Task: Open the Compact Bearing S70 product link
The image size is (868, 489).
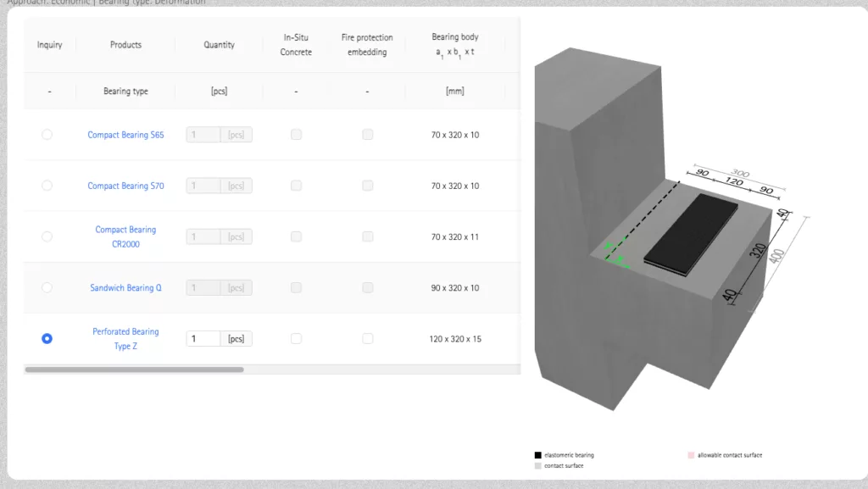Action: click(125, 186)
